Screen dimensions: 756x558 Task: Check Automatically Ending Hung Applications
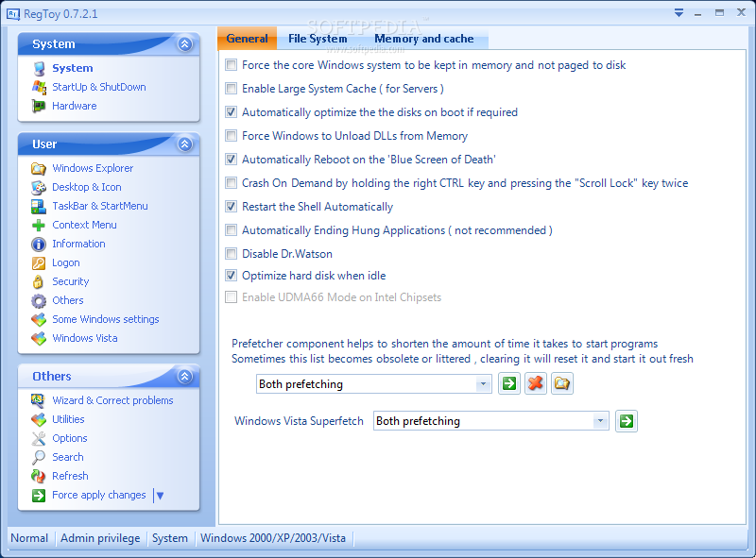click(x=232, y=229)
